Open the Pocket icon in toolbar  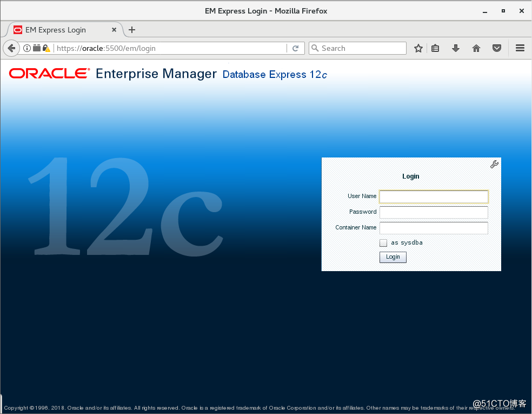497,48
